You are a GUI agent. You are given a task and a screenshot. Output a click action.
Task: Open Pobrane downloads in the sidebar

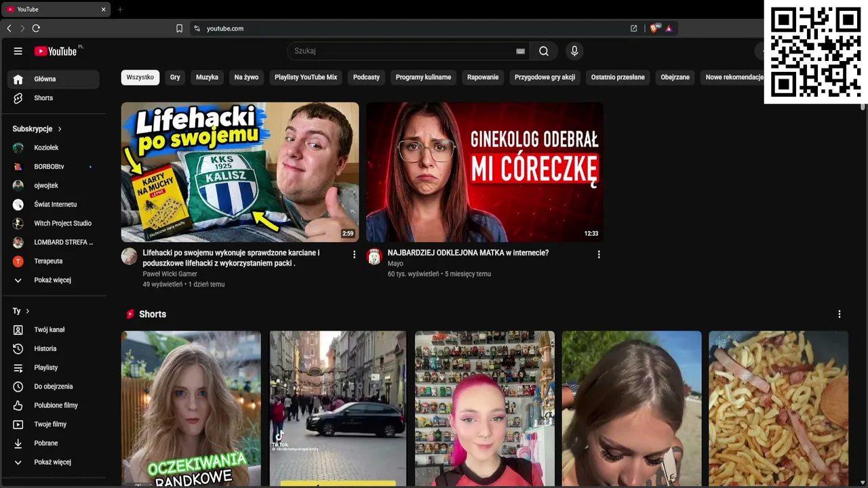(54, 444)
